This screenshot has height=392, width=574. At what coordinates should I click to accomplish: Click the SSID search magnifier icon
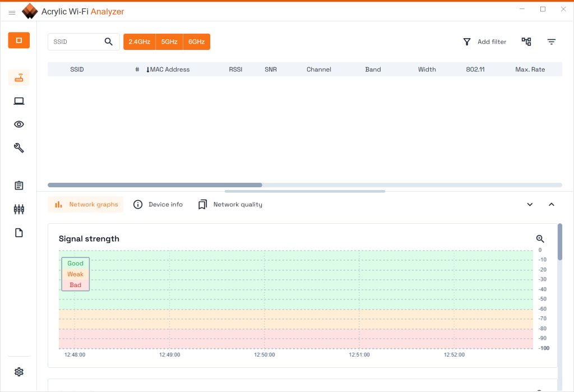pyautogui.click(x=108, y=41)
